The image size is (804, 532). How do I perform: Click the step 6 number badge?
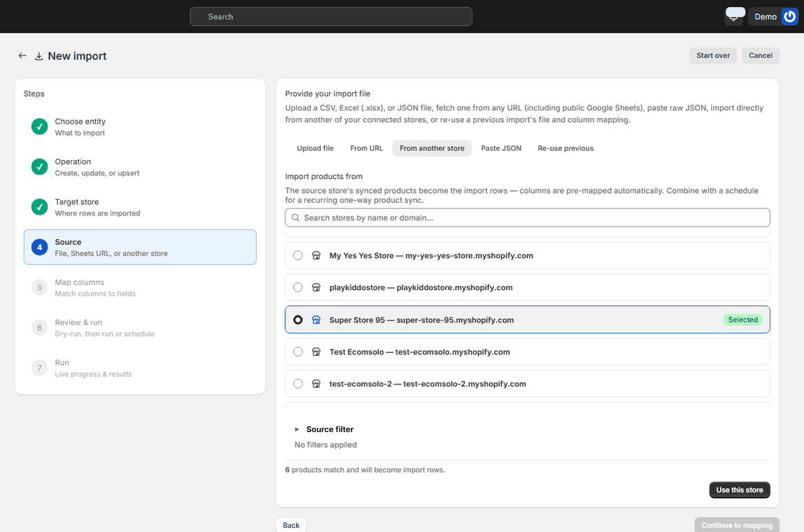39,327
